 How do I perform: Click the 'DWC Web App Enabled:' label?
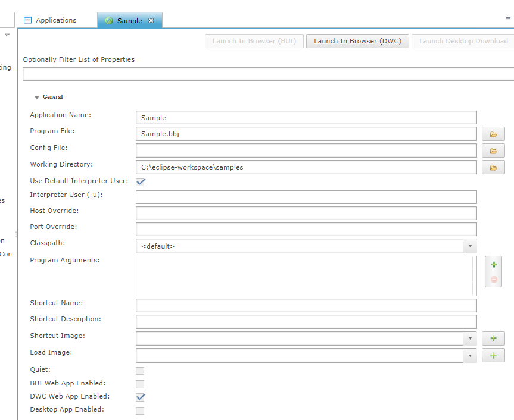tap(70, 396)
